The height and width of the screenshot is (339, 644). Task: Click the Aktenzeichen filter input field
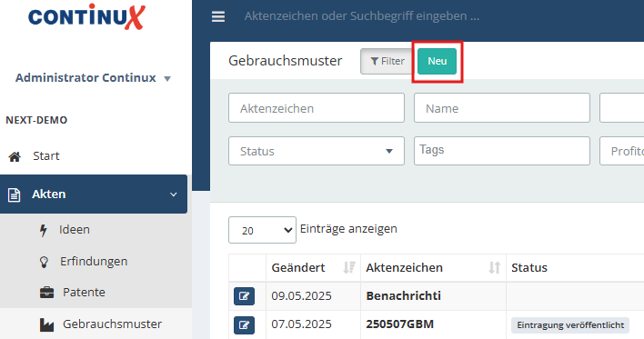click(x=317, y=108)
